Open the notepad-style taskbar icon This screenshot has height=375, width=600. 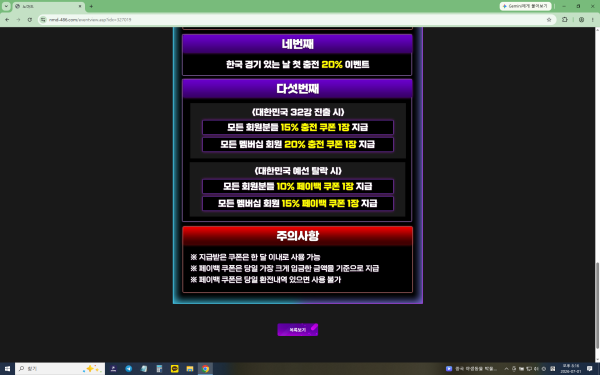[144, 368]
